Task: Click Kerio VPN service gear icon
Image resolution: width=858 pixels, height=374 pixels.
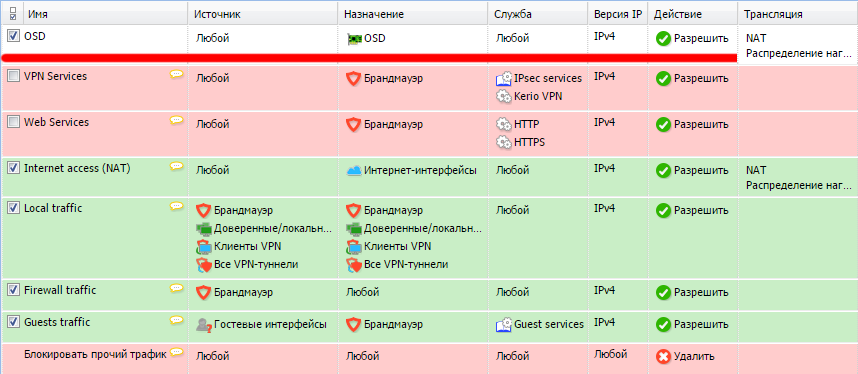Action: (503, 96)
